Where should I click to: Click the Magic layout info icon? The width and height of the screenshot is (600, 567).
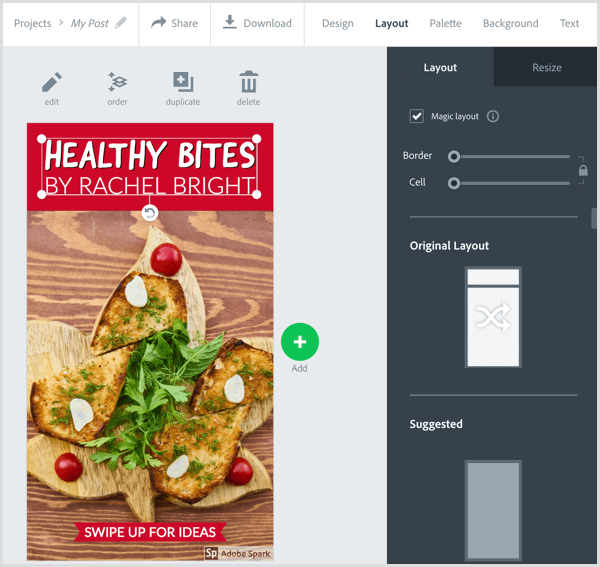point(493,116)
